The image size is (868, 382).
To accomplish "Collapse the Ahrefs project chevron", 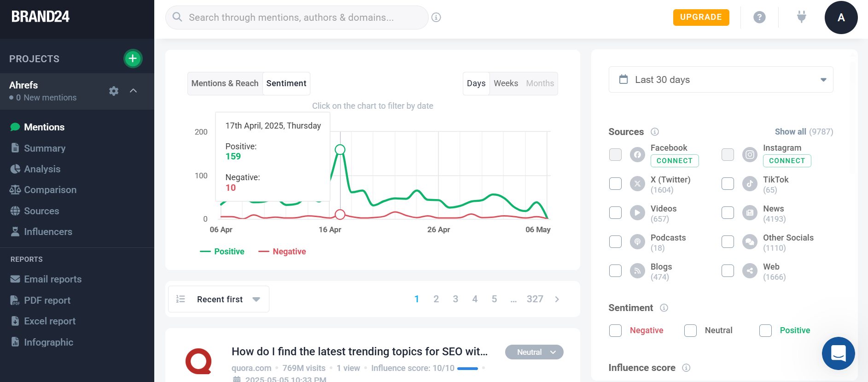I will [x=134, y=91].
